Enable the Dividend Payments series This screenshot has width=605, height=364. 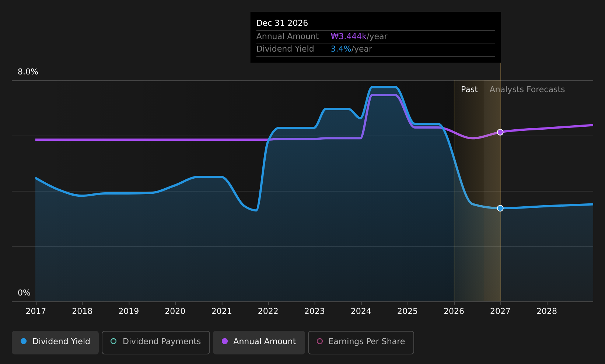click(x=156, y=343)
